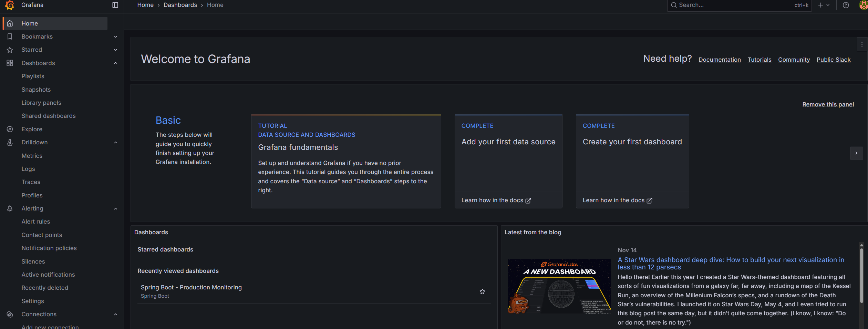Viewport: 868px width, 329px height.
Task: Click the Spring Boot folder label
Action: [x=155, y=296]
